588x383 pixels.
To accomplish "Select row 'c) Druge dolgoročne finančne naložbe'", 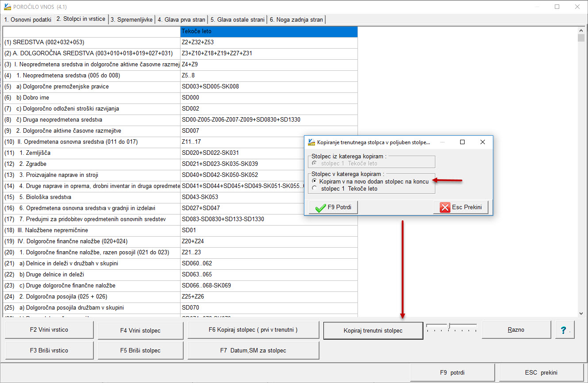I will [x=92, y=286].
